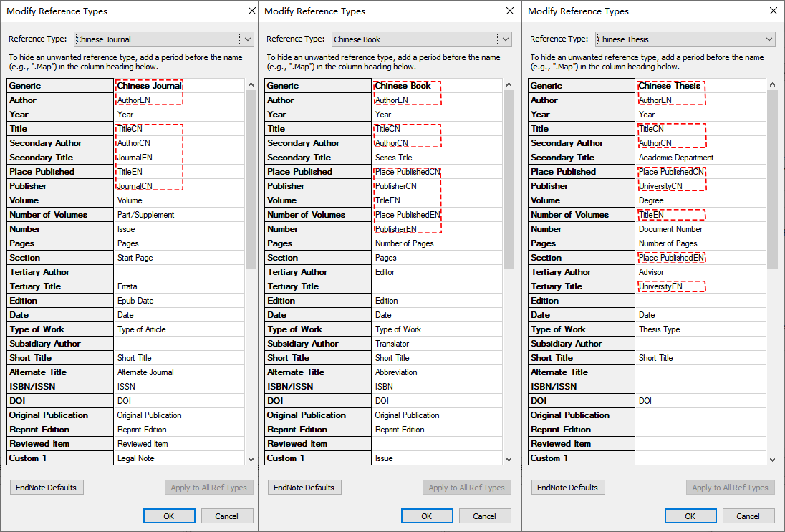The height and width of the screenshot is (532, 785).
Task: Open Reference Type dropdown in Chinese Book window
Action: point(422,39)
